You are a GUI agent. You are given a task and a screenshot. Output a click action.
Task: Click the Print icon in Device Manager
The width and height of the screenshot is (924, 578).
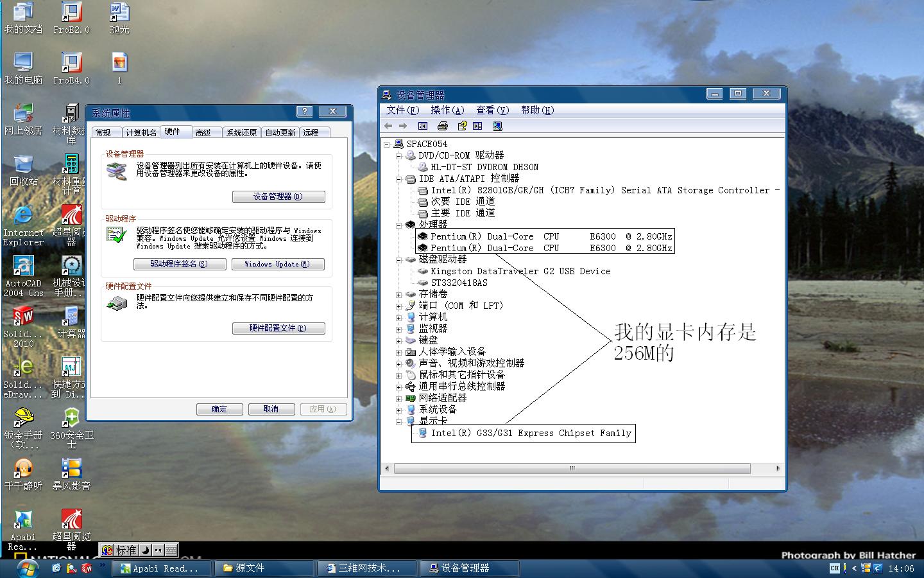pyautogui.click(x=442, y=127)
